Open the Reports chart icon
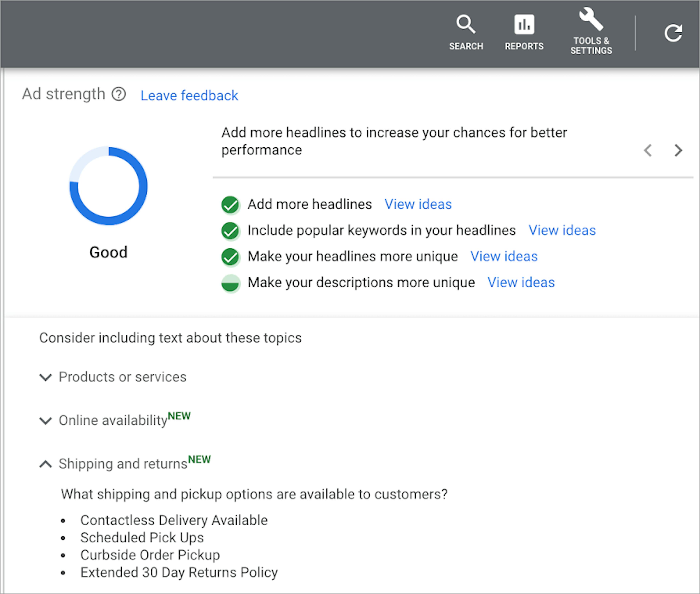 (x=524, y=25)
